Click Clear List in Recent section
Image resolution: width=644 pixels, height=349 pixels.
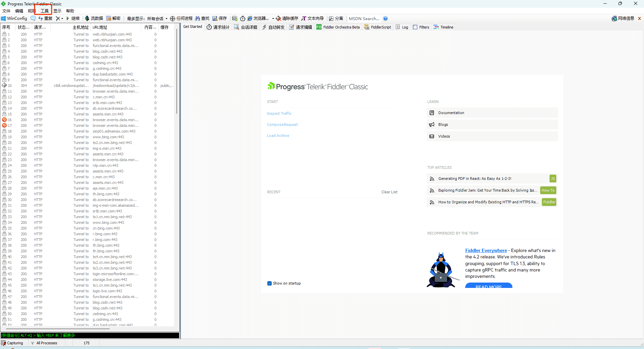(x=389, y=192)
